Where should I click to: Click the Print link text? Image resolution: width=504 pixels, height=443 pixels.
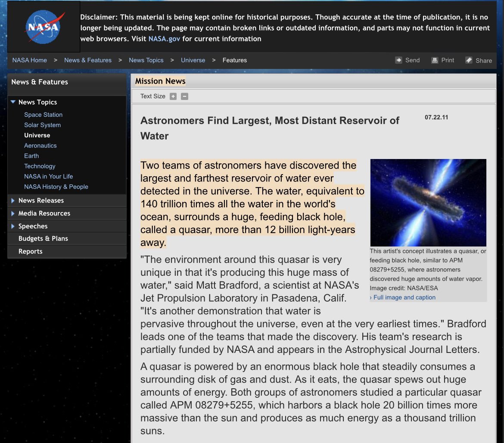448,60
